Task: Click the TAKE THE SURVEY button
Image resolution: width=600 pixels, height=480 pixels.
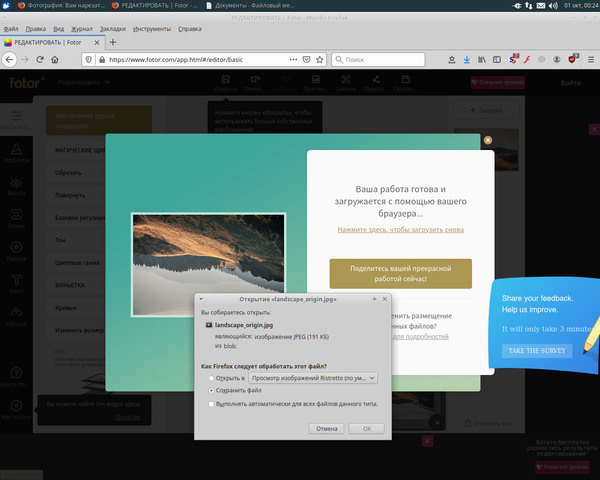Action: click(x=537, y=351)
